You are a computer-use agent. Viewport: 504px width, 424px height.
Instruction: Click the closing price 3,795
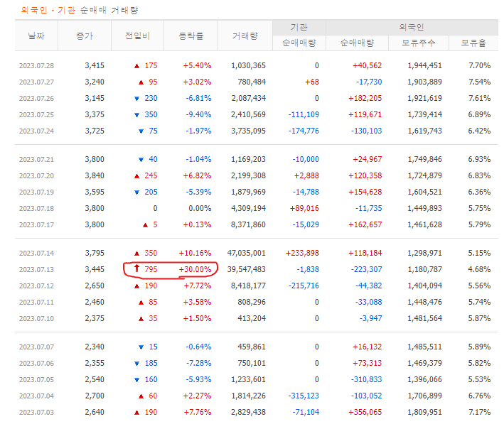point(95,253)
